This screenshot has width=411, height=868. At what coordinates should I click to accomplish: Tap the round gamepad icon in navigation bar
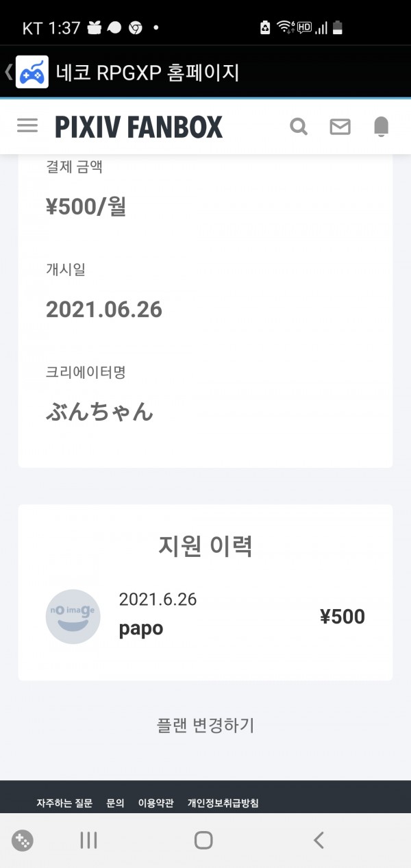[23, 841]
